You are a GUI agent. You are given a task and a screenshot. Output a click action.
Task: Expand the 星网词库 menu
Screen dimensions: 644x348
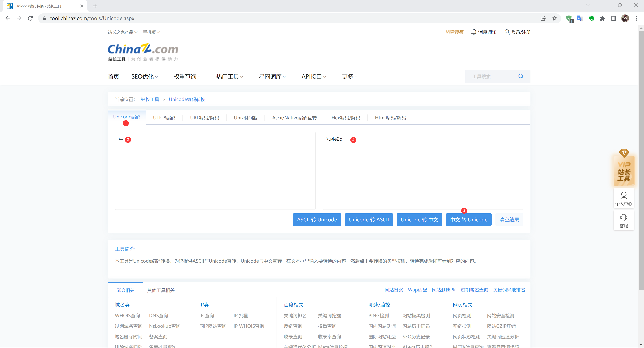click(x=272, y=76)
